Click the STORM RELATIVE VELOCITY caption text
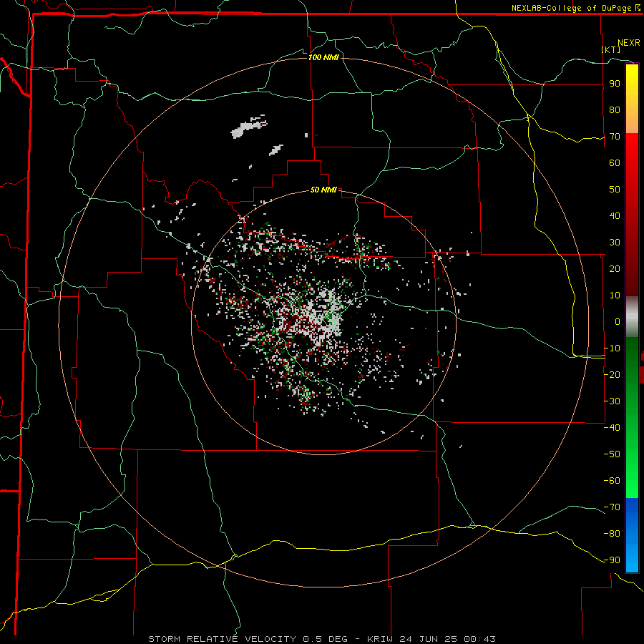The width and height of the screenshot is (644, 644). click(222, 639)
